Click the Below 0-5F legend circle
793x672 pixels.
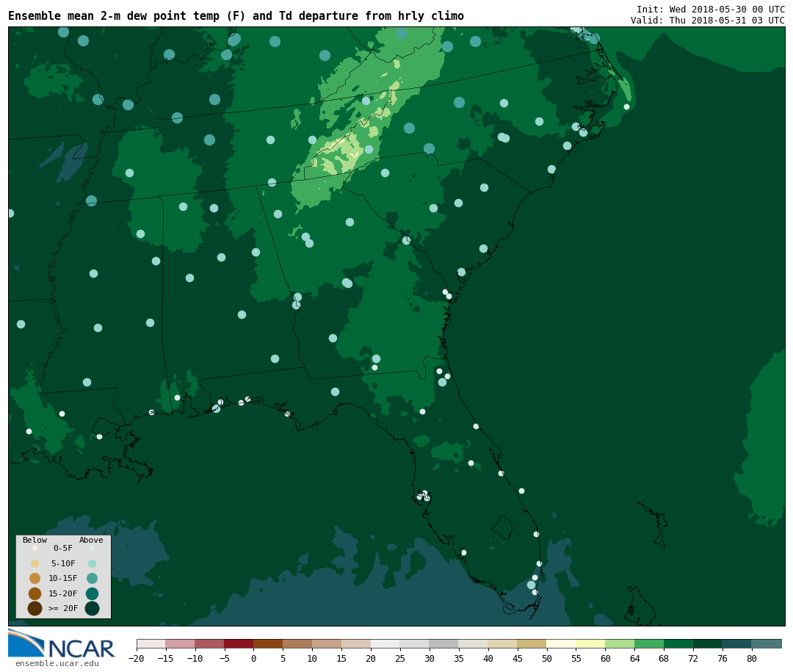35,548
